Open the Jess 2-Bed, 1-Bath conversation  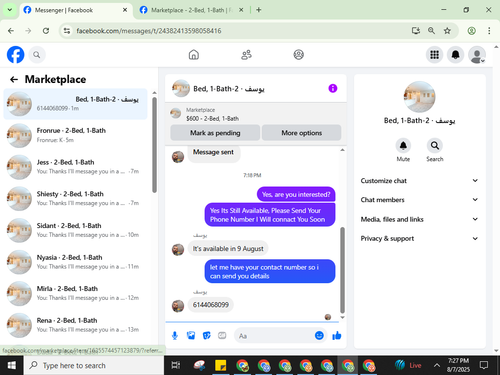click(75, 167)
